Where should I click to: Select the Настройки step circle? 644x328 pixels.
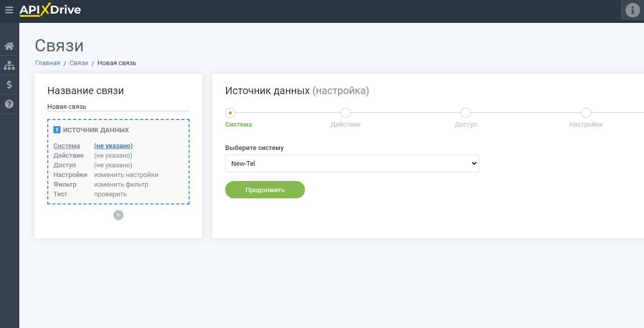pyautogui.click(x=586, y=113)
